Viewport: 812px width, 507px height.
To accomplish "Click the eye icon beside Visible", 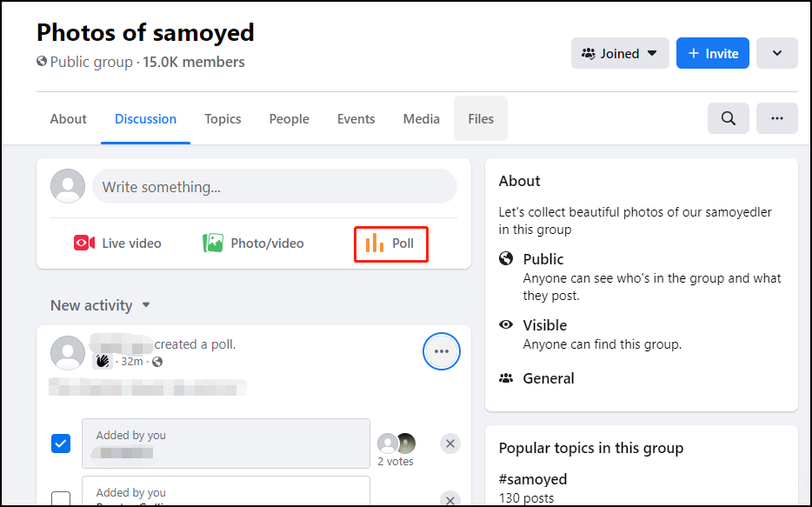I will (x=506, y=324).
